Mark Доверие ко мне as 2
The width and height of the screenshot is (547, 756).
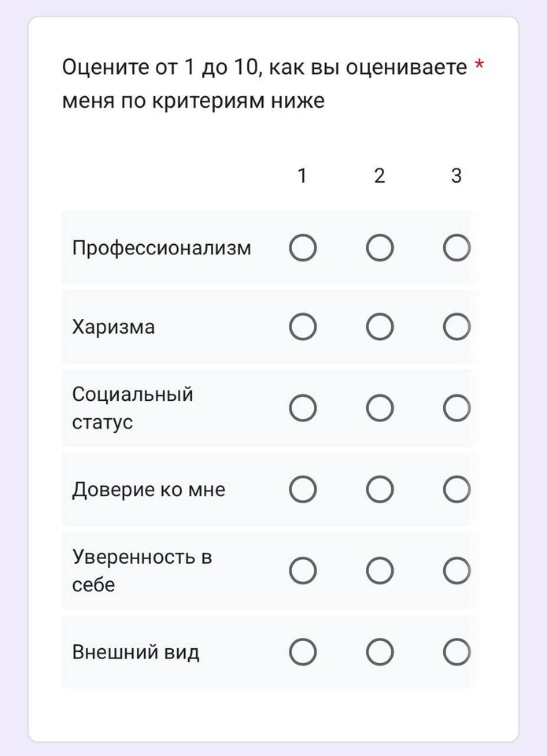[x=379, y=490]
